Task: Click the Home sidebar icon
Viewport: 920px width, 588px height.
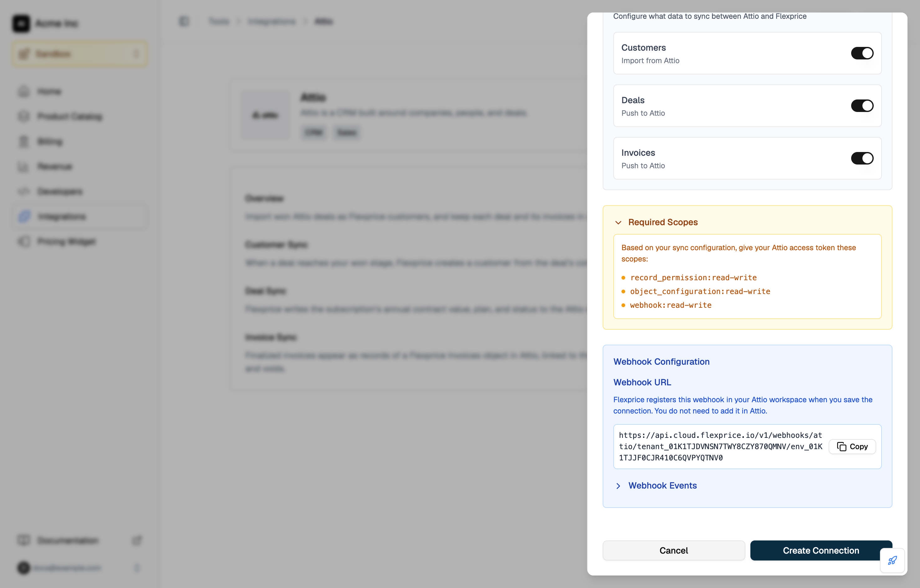Action: tap(24, 92)
